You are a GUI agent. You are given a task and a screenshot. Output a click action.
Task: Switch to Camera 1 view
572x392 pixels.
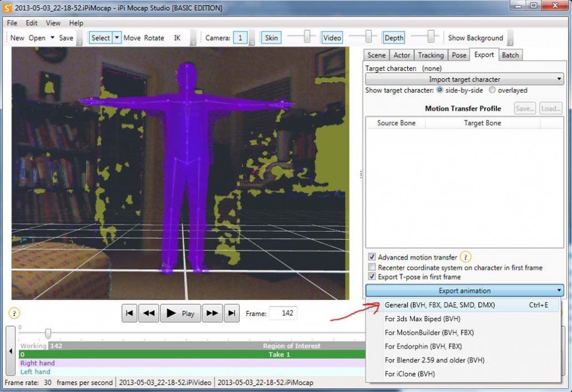pos(240,38)
